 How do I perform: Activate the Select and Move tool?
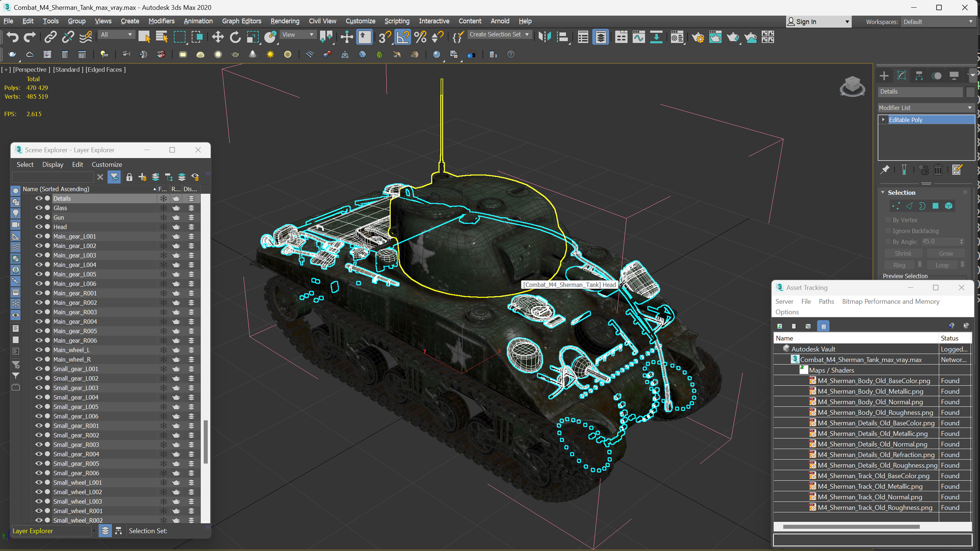(x=218, y=37)
